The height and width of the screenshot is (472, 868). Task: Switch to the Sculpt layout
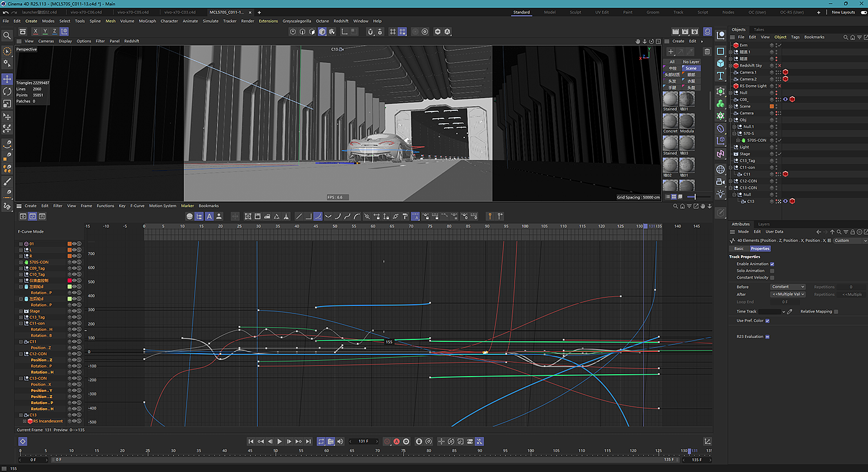(x=575, y=12)
